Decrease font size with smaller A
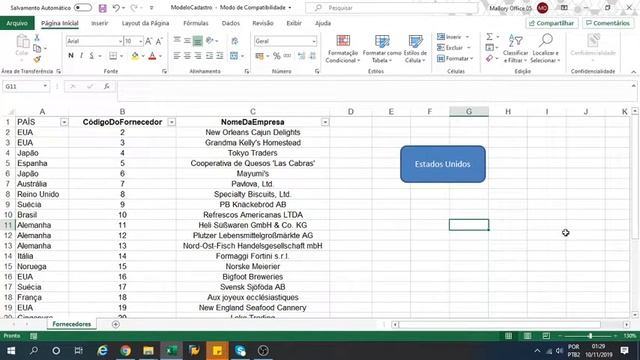The width and height of the screenshot is (640, 360). [x=159, y=41]
